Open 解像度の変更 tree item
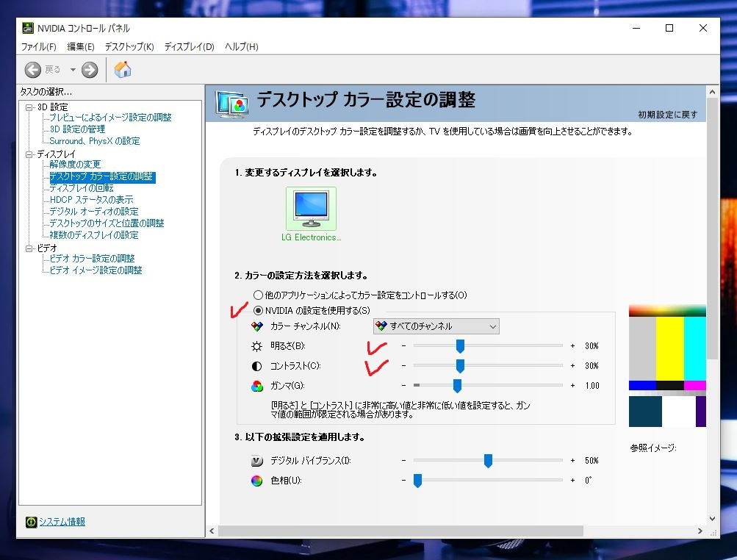 pos(75,165)
